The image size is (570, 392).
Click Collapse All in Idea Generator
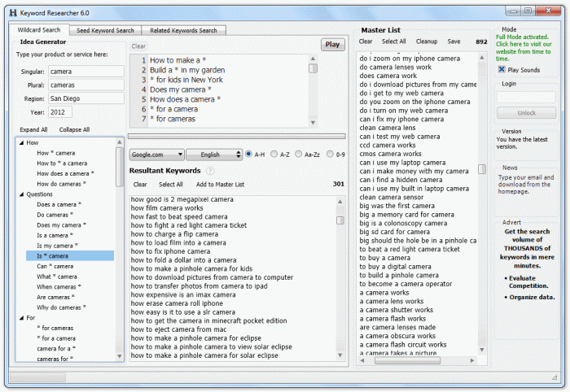[x=74, y=129]
